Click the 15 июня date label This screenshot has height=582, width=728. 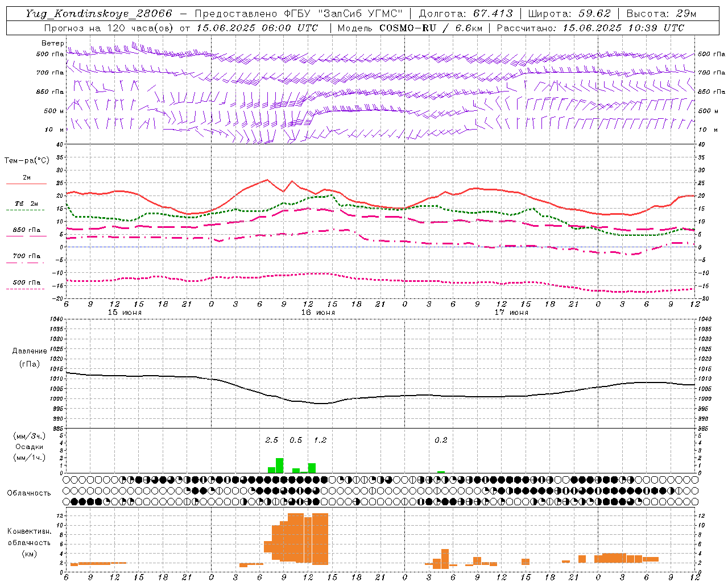125,313
